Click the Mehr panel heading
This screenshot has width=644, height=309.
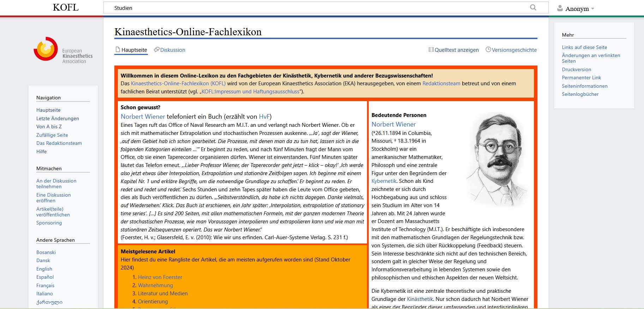click(x=568, y=35)
